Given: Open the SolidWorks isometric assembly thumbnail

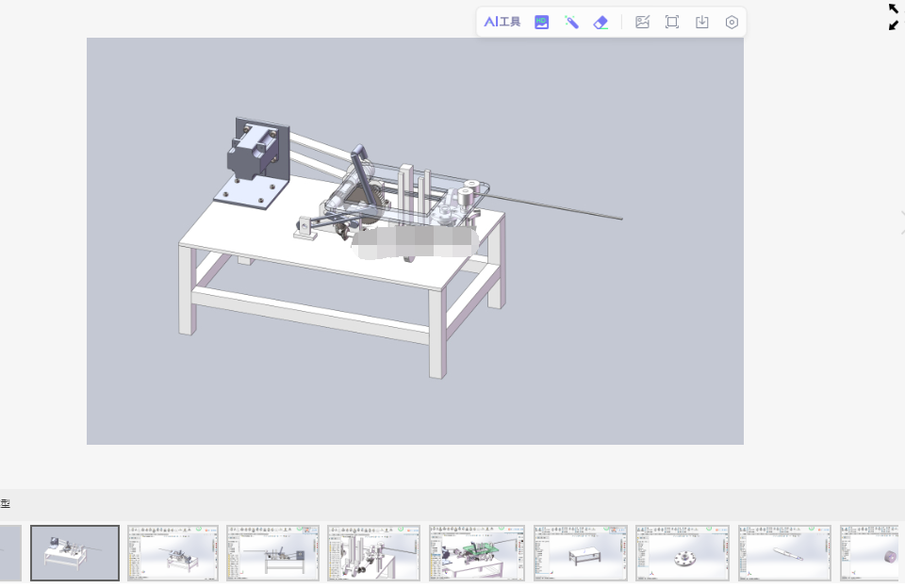Looking at the screenshot, I should (x=173, y=553).
